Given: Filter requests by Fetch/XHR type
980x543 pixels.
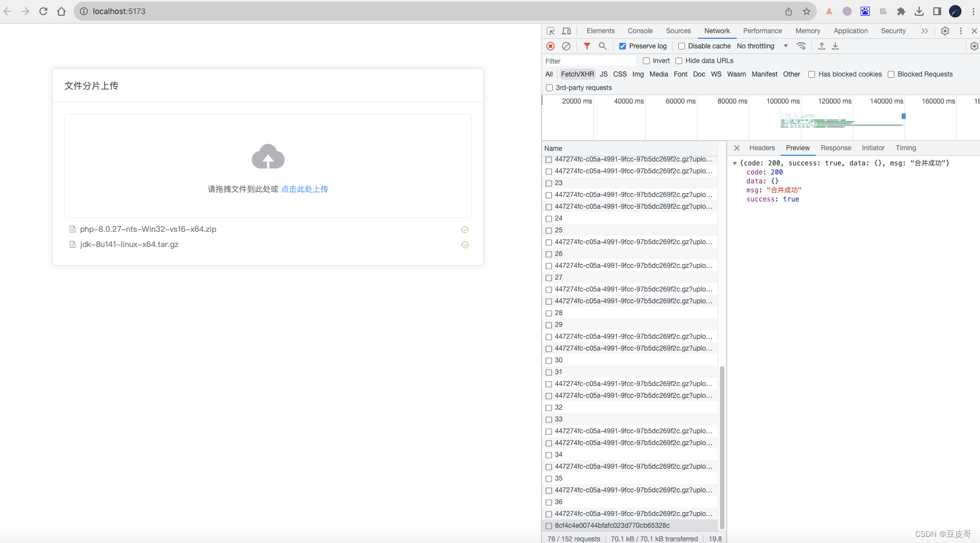Looking at the screenshot, I should pyautogui.click(x=577, y=74).
